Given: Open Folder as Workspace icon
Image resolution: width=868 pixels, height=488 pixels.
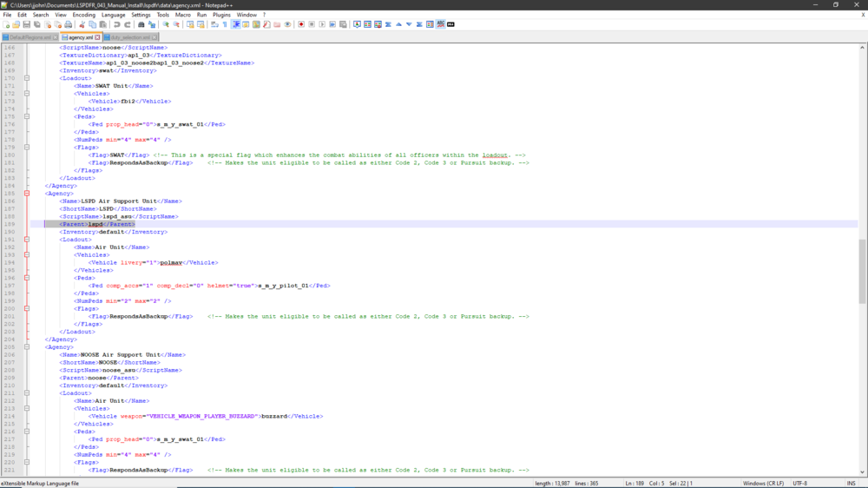Looking at the screenshot, I should tap(277, 24).
